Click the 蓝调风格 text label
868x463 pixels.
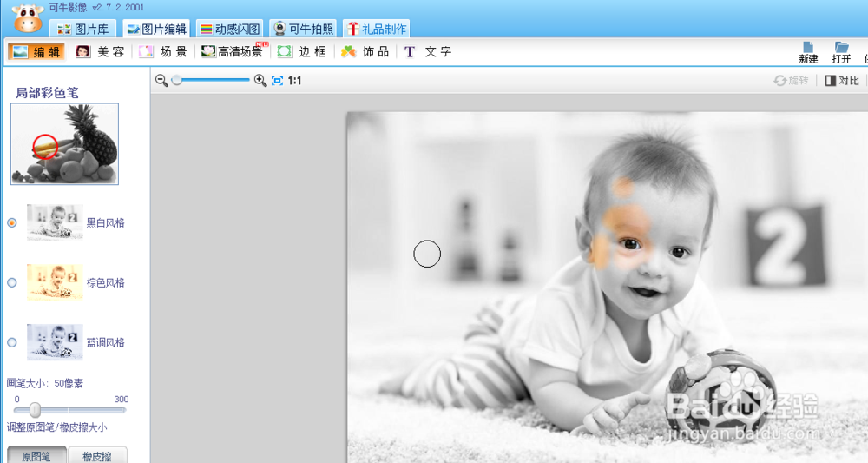105,342
